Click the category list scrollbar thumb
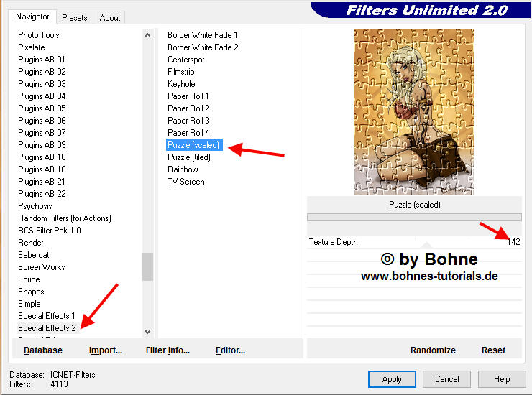This screenshot has height=395, width=532. click(147, 266)
